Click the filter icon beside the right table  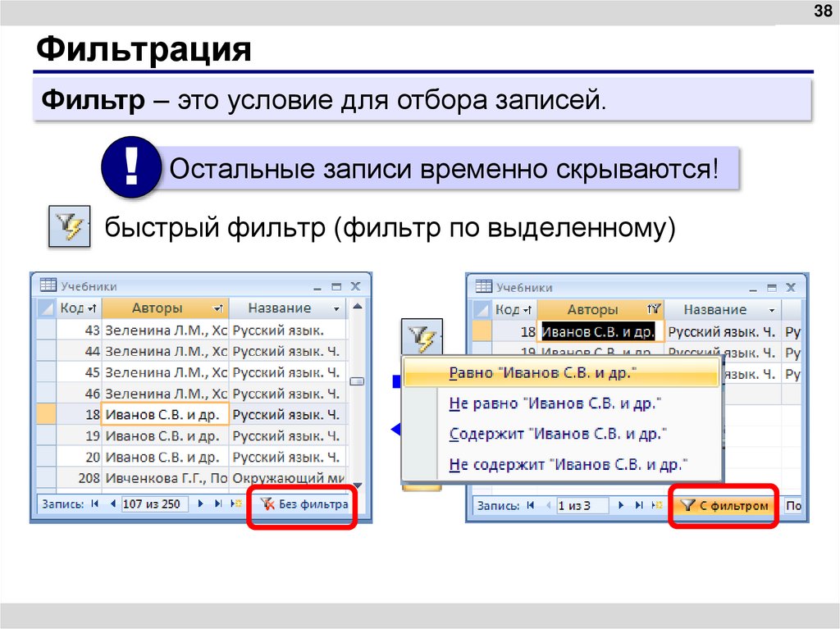(x=422, y=336)
